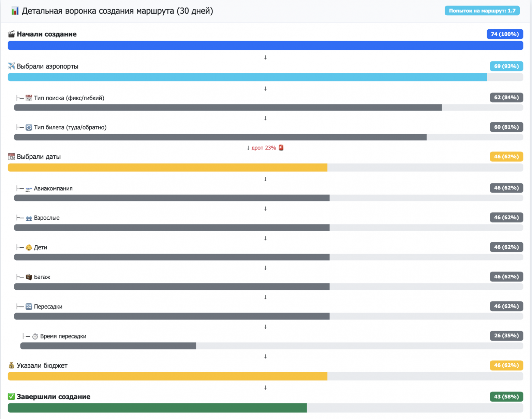Select the Выбрали аэропорты label
Viewport: 532px width, 419px height.
[x=48, y=66]
